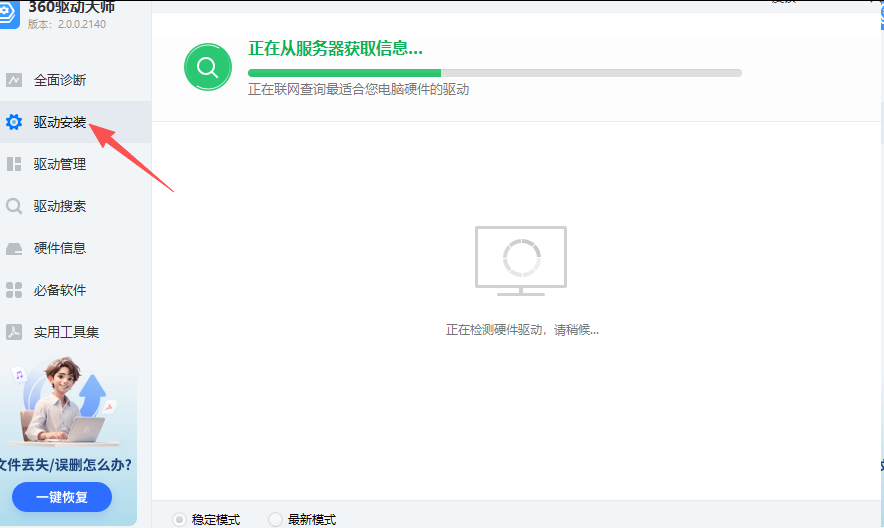This screenshot has width=884, height=528.
Task: Click the 360驱动大师 logo icon
Action: [8, 14]
